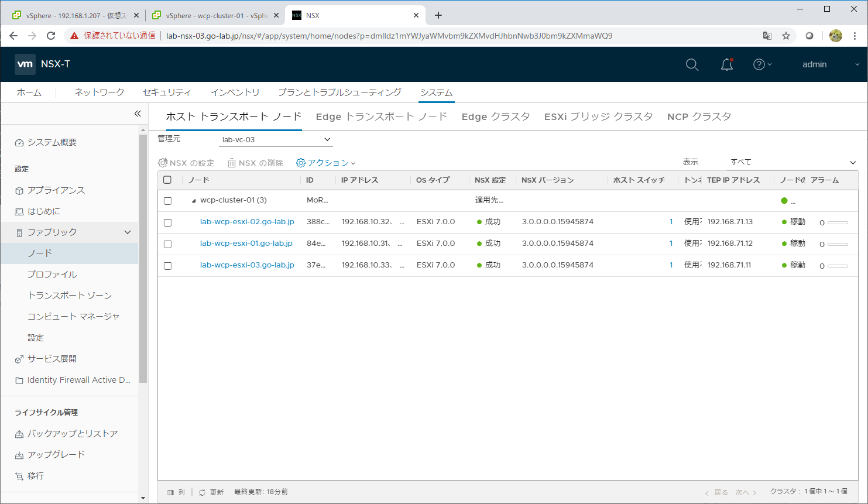Click the アップグレード icon
Screen dimensions: 868x504
pyautogui.click(x=19, y=455)
